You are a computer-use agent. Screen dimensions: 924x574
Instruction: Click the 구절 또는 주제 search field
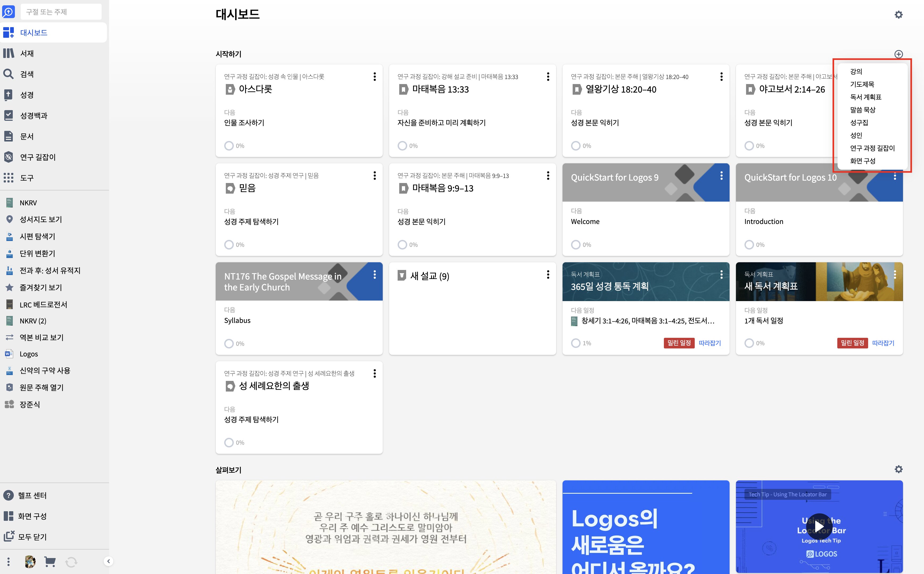coord(61,12)
